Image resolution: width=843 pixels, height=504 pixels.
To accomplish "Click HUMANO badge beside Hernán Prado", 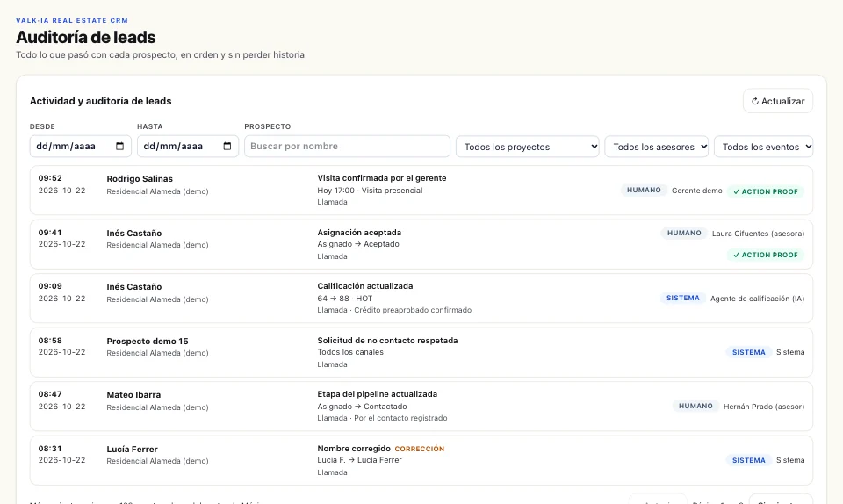I will pyautogui.click(x=695, y=407).
